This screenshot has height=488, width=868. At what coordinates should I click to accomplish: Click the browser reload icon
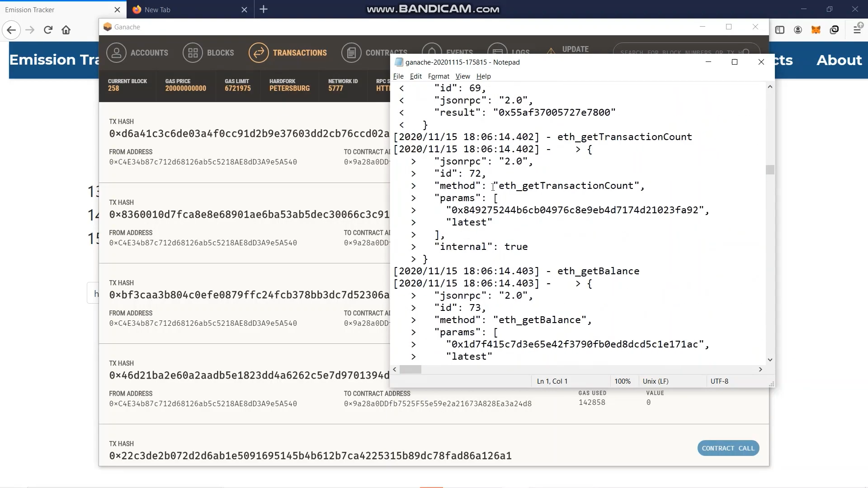(x=48, y=30)
